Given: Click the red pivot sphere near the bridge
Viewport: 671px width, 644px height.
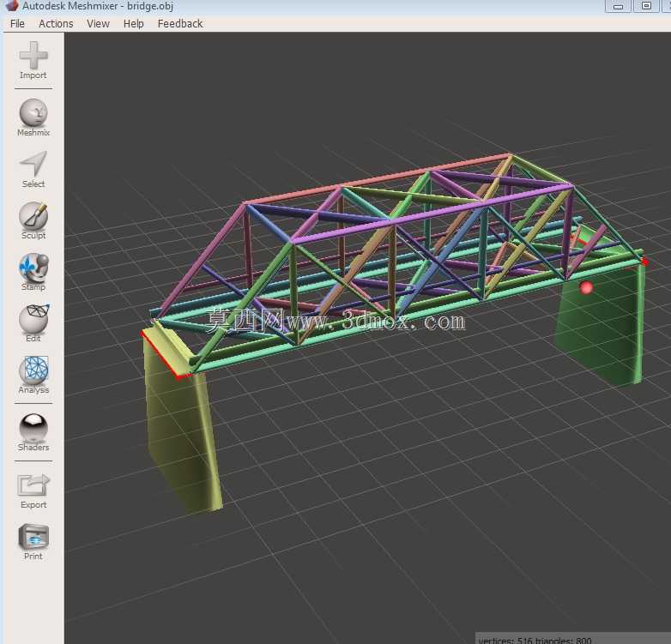Looking at the screenshot, I should [x=586, y=287].
